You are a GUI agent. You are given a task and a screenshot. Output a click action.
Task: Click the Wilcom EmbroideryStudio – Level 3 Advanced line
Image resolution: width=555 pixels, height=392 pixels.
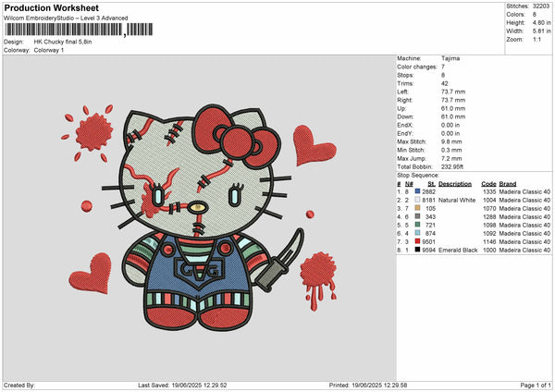[x=66, y=18]
